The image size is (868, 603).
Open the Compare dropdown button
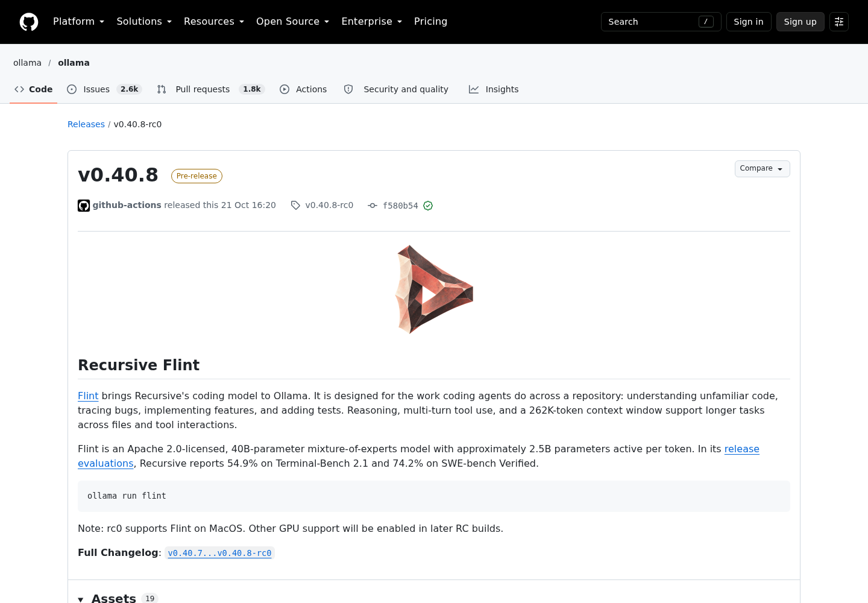click(762, 169)
